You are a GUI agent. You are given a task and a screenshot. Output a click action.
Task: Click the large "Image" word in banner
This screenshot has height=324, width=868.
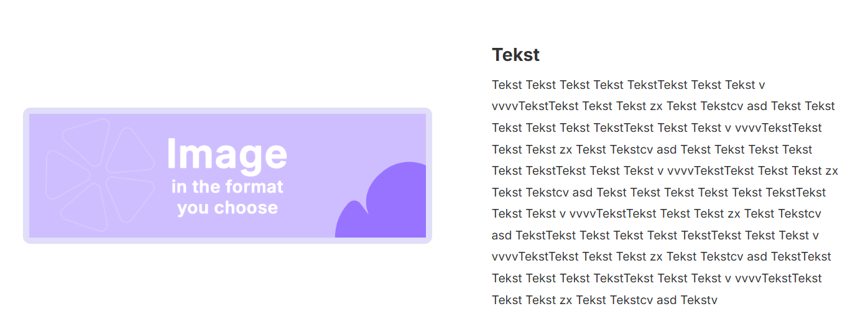227,154
